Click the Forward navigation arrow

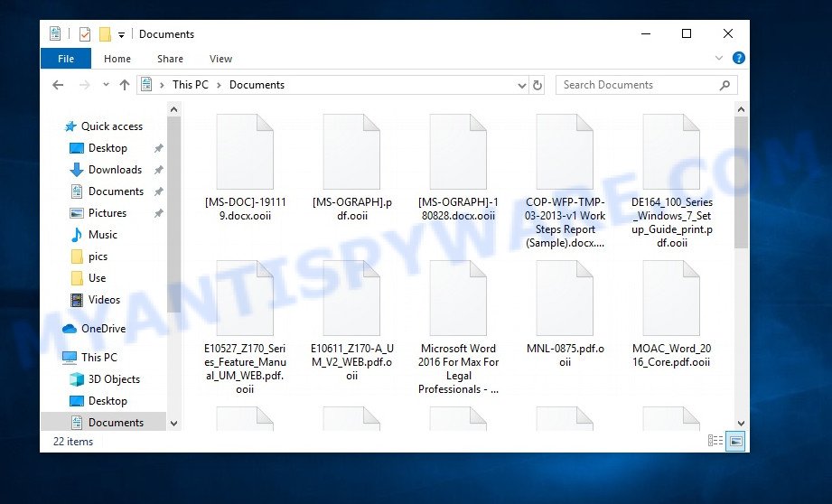coord(84,85)
